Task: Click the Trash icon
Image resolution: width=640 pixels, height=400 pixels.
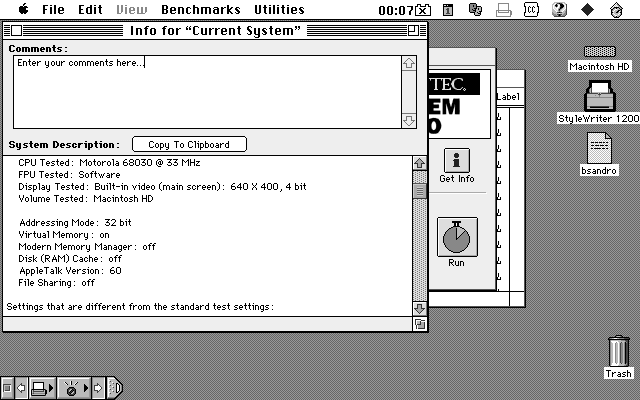Action: point(619,353)
